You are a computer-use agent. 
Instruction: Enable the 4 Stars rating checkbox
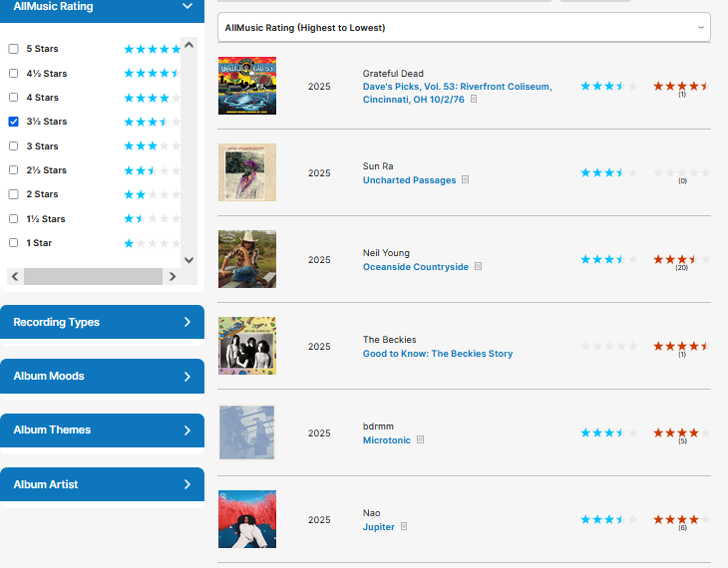(14, 98)
